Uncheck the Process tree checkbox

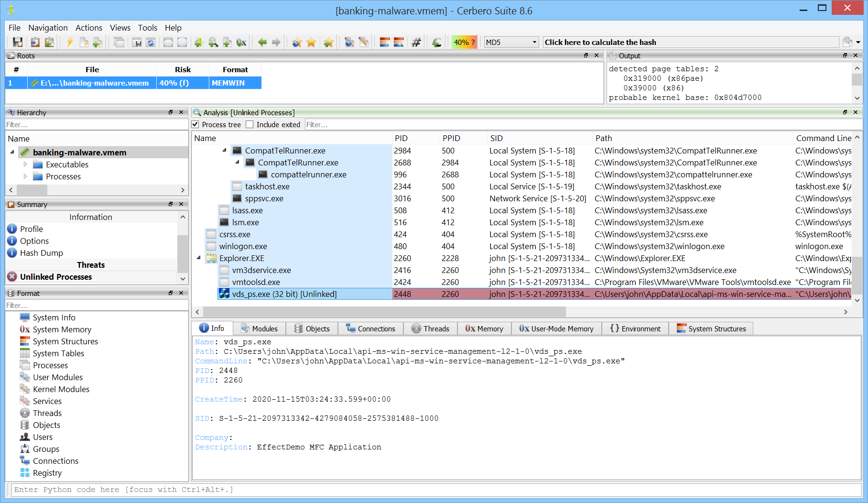tap(195, 125)
